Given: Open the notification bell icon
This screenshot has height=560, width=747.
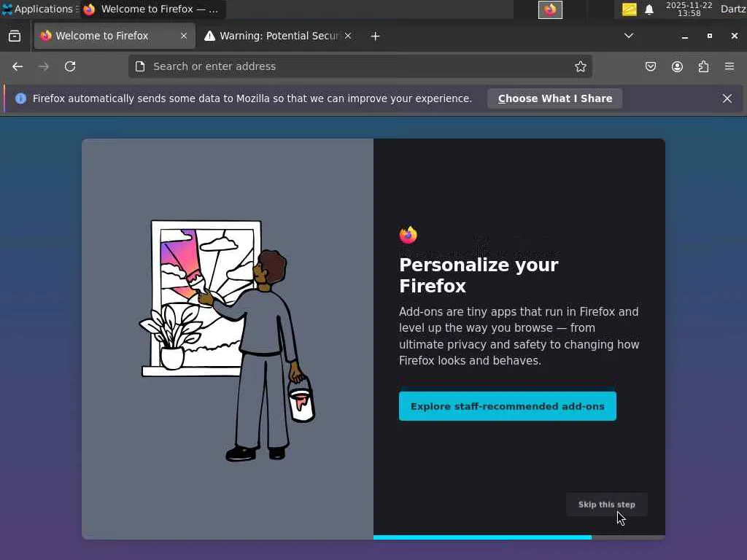Looking at the screenshot, I should (649, 9).
